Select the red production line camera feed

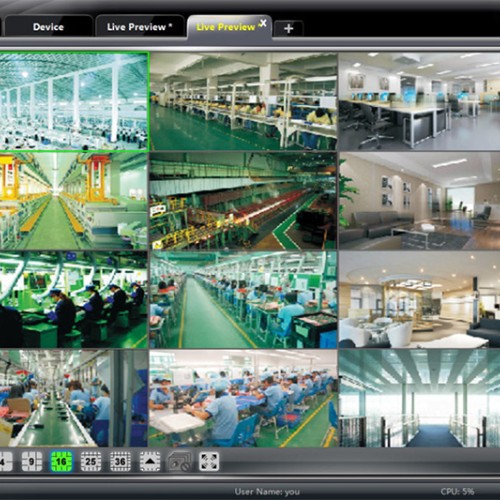[243, 201]
